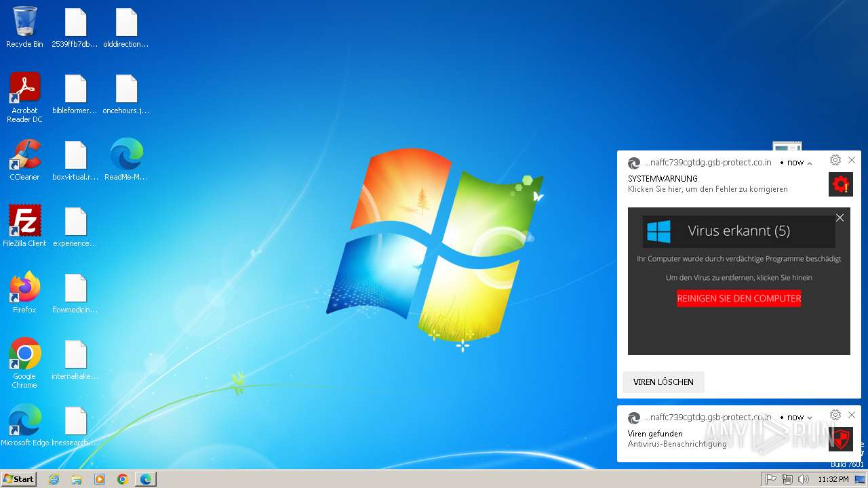
Task: Open the ReadMe-M Edge document icon
Action: 126,160
